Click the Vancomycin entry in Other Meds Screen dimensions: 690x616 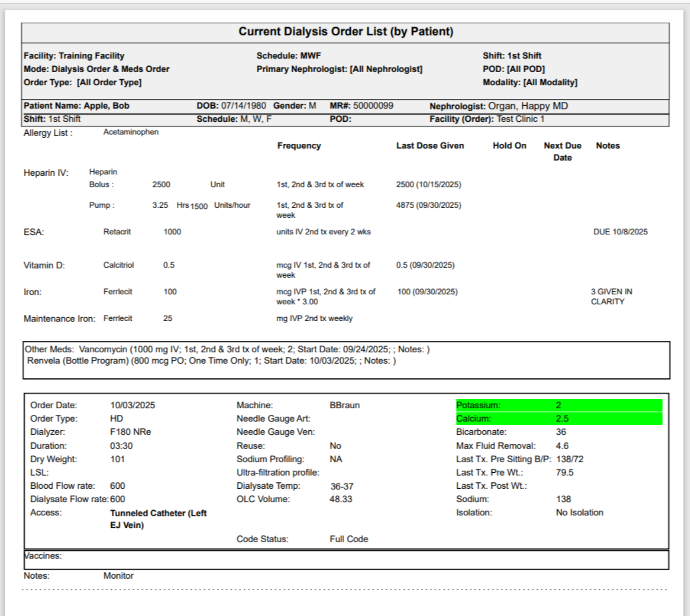254,350
